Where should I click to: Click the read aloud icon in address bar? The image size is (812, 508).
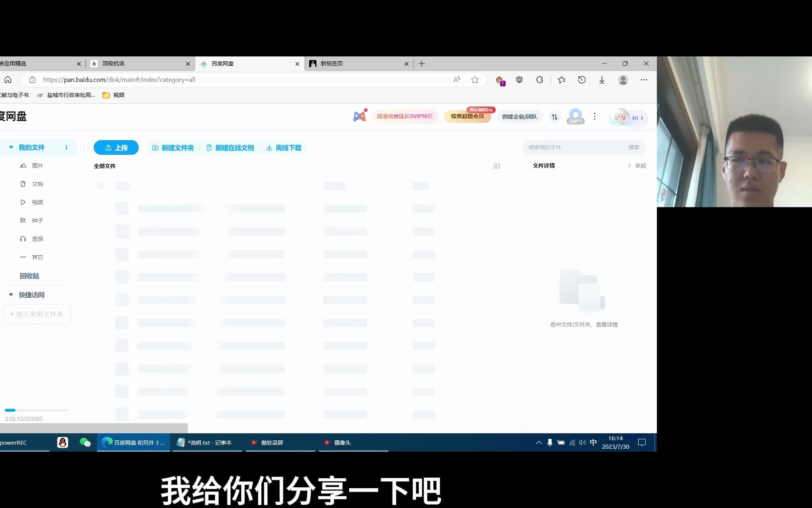[457, 80]
